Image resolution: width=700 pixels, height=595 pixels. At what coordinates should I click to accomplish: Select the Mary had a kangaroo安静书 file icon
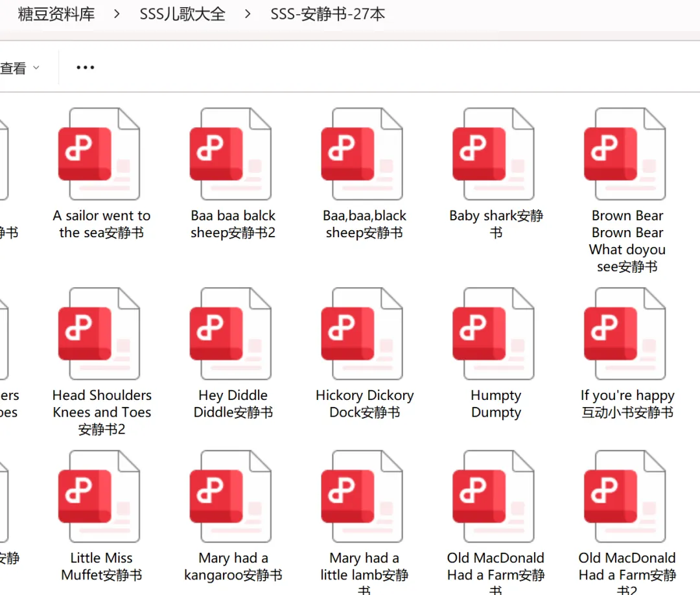230,496
